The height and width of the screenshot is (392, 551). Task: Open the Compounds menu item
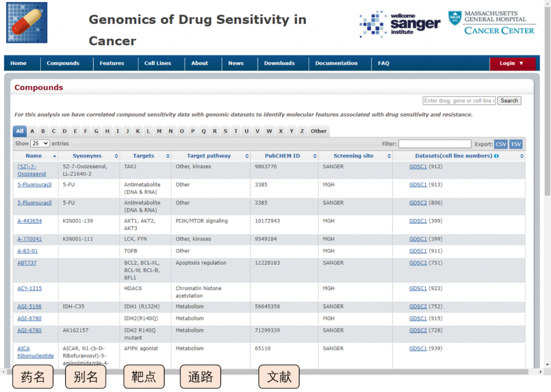pyautogui.click(x=63, y=63)
